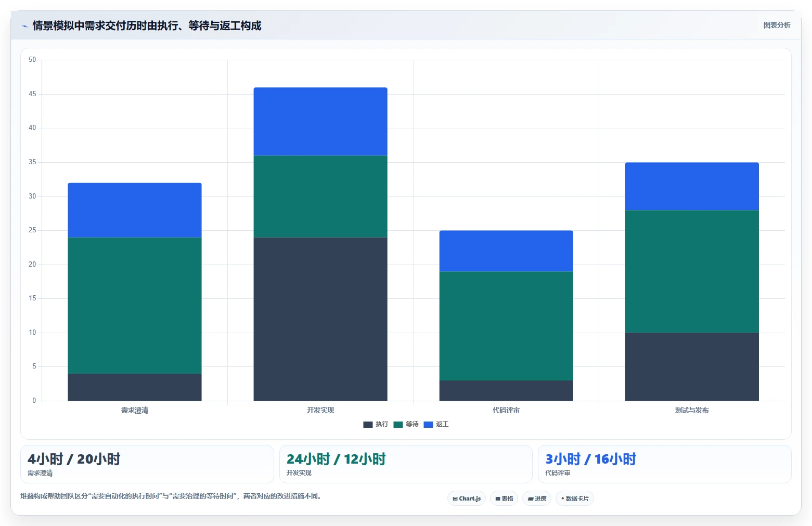This screenshot has width=812, height=526.
Task: Click the 需求澄清 x-axis label
Action: point(135,410)
